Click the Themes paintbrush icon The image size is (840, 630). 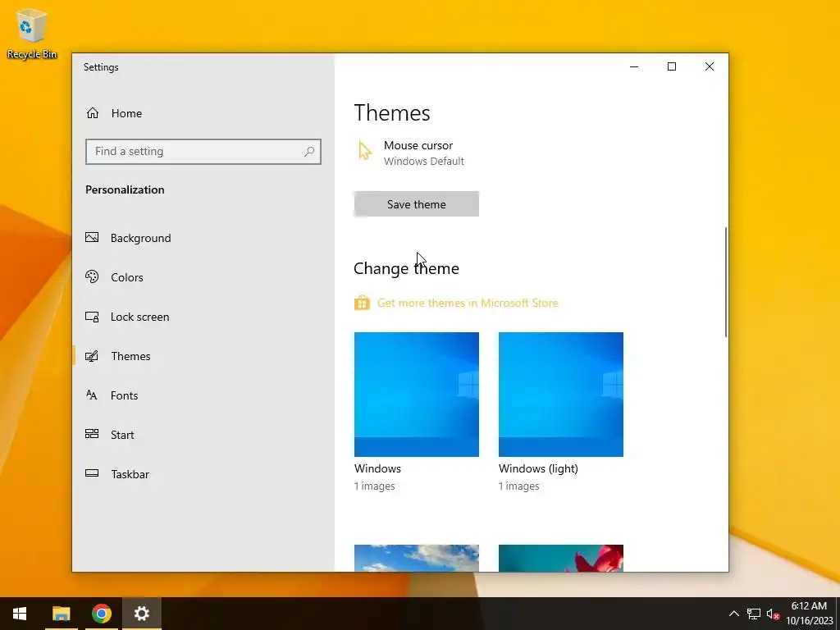pyautogui.click(x=92, y=356)
